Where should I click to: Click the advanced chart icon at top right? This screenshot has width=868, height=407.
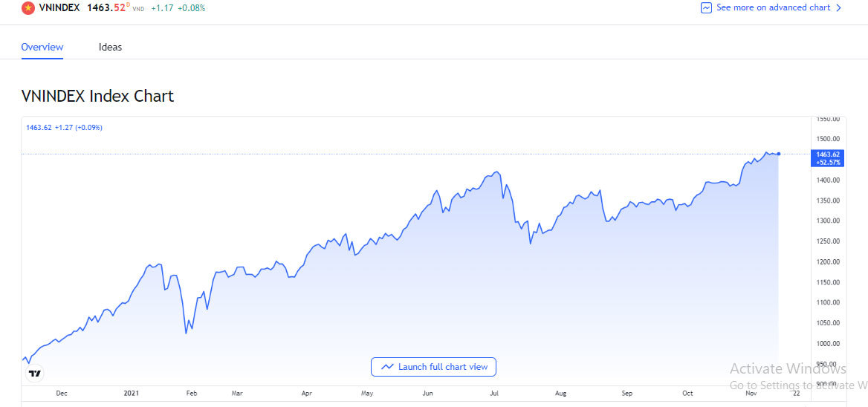click(706, 8)
